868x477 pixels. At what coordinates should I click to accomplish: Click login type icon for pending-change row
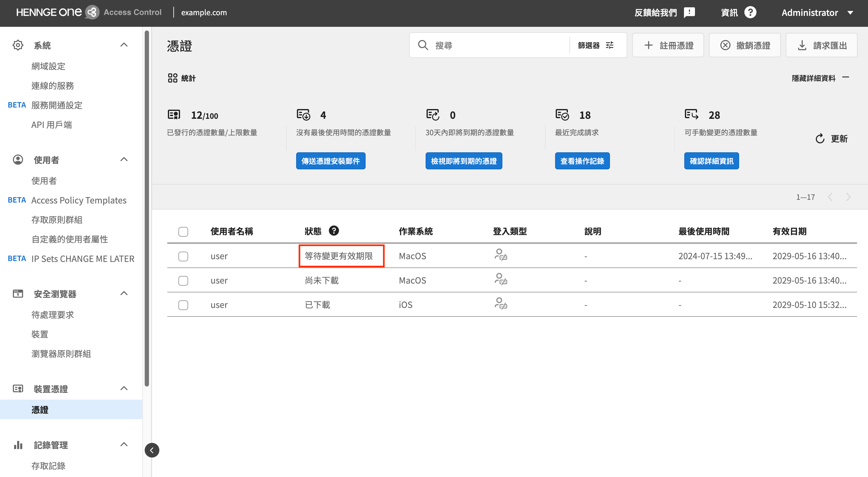[501, 255]
